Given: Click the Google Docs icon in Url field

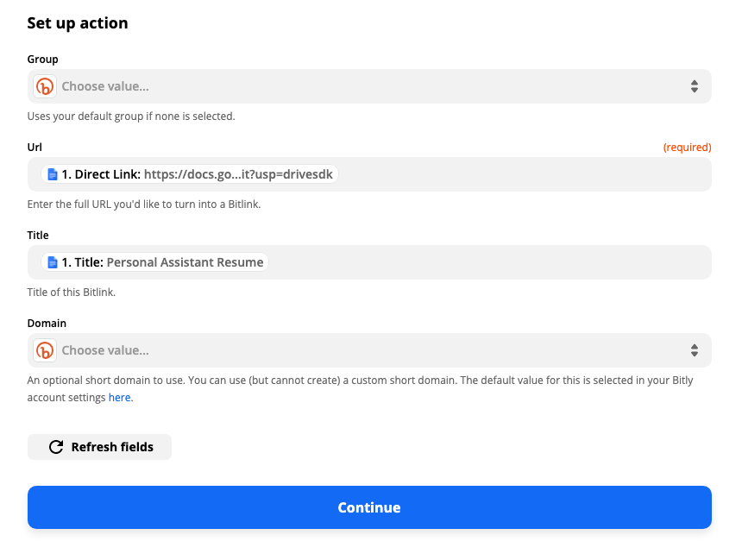Looking at the screenshot, I should [53, 174].
